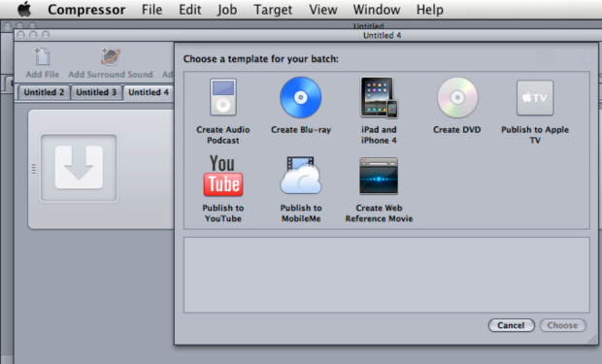Click the Untitled 4 window title bar
Screen dimensions: 602x364
(307, 35)
